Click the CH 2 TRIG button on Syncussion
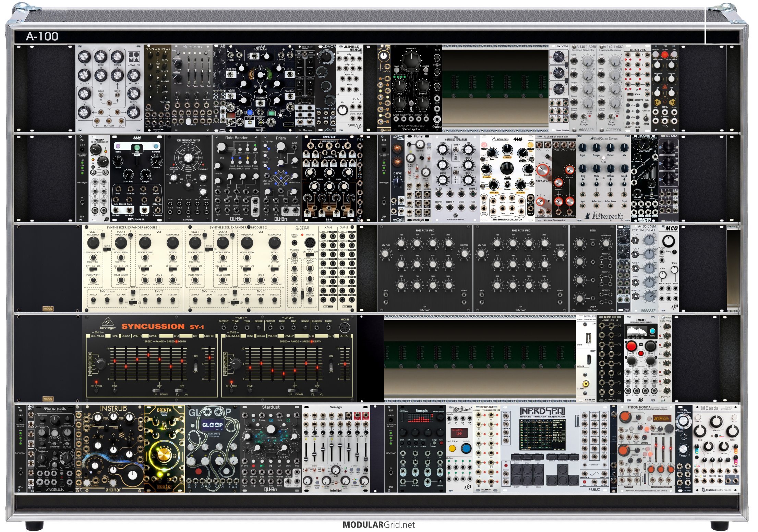Screen dimensions: 758x532 [231, 390]
